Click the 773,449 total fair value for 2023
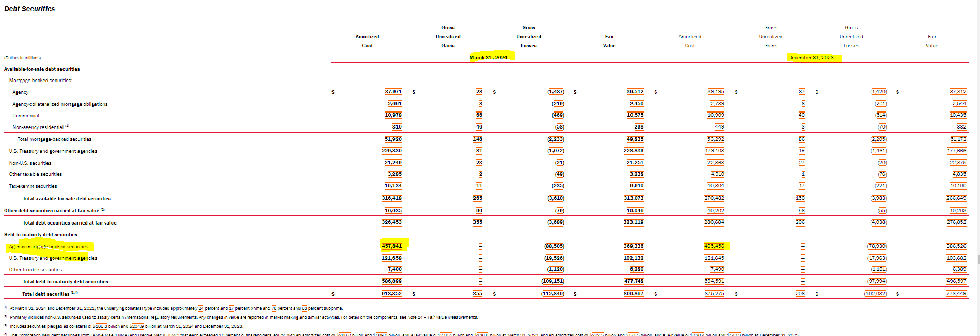The height and width of the screenshot is (336, 980). pyautogui.click(x=956, y=294)
